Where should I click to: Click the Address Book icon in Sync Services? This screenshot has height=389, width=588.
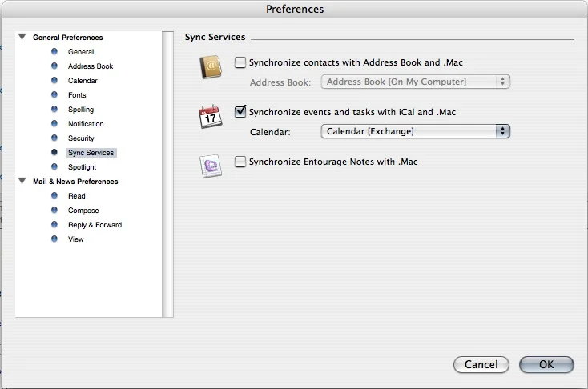tap(209, 67)
